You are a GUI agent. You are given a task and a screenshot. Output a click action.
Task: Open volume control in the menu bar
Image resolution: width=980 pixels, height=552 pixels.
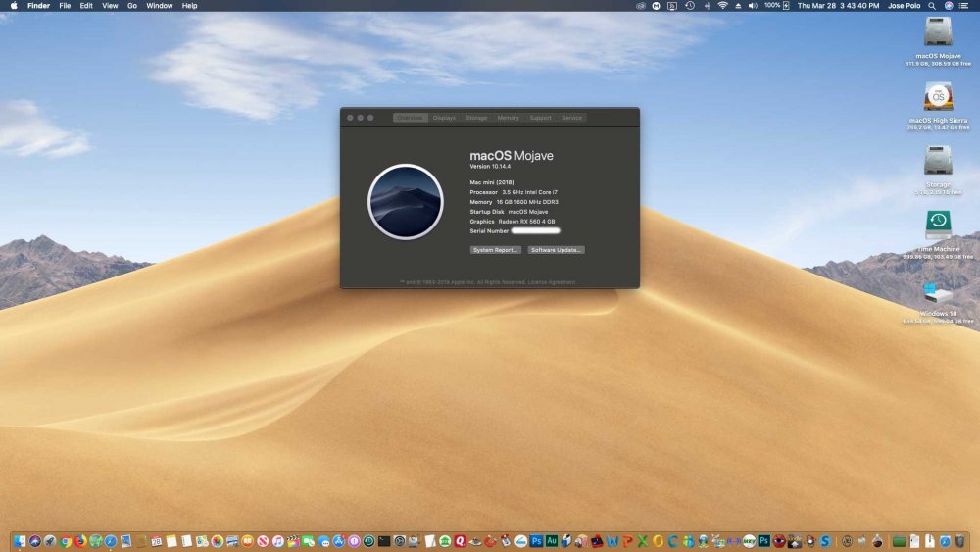point(753,6)
